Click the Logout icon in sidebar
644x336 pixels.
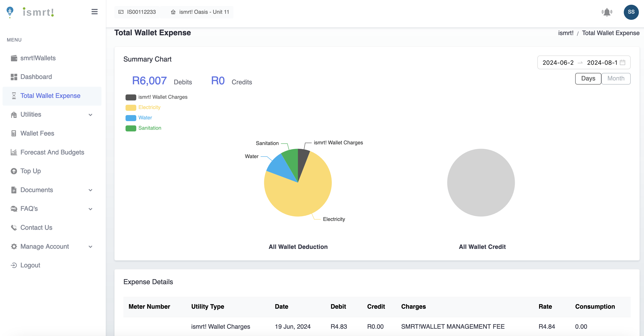(14, 265)
